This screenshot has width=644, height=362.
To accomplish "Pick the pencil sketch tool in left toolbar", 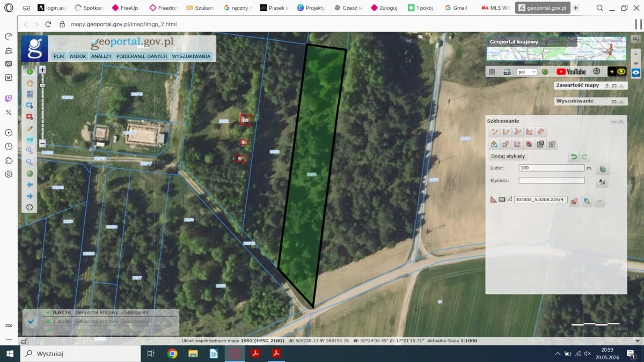I will [30, 128].
